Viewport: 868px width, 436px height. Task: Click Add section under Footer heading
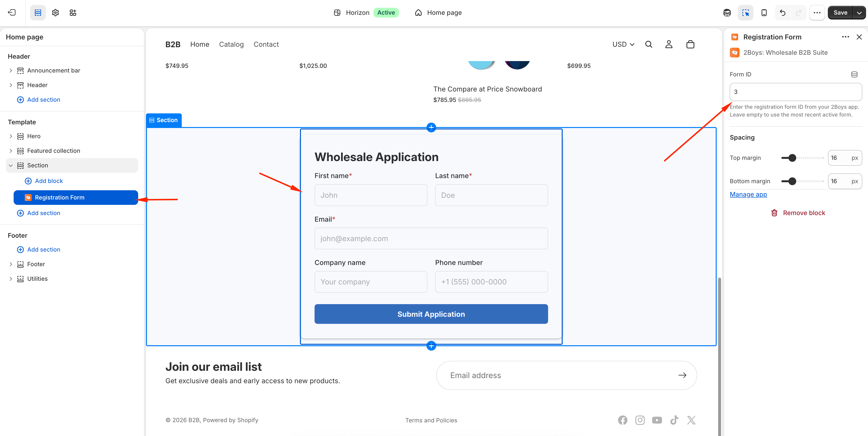pyautogui.click(x=39, y=249)
